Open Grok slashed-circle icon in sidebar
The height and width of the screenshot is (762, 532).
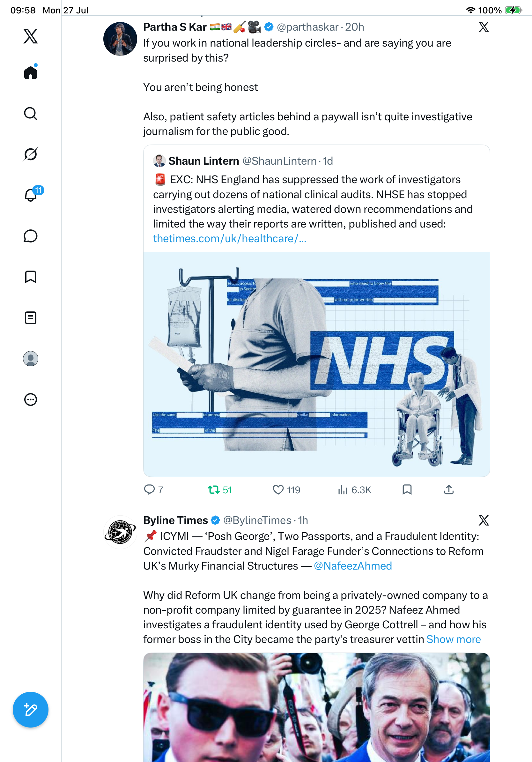coord(31,154)
